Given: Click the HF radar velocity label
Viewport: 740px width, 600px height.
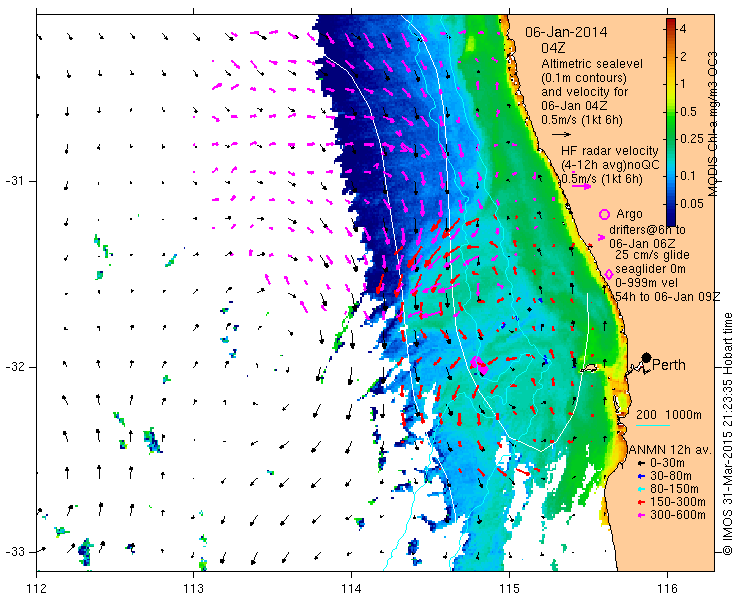Looking at the screenshot, I should tap(610, 151).
